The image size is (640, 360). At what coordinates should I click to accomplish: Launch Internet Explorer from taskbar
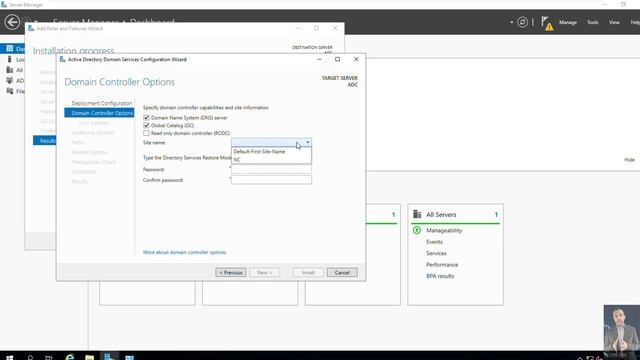[70, 357]
